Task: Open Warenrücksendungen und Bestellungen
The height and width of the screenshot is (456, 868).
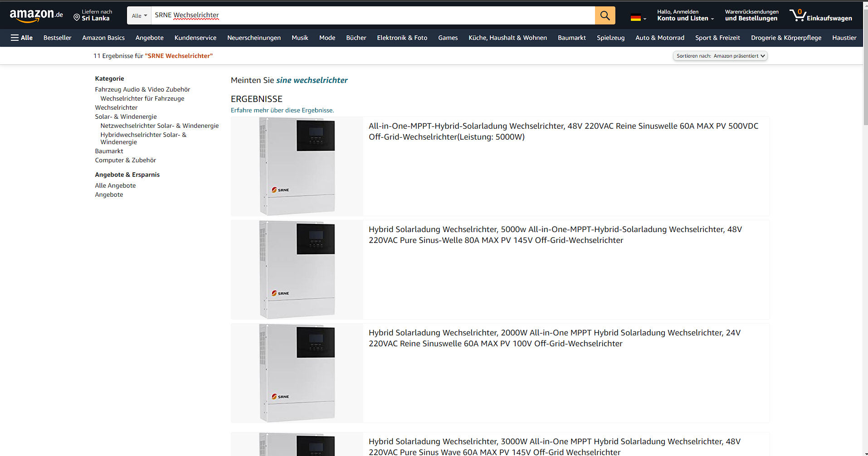Action: 751,15
